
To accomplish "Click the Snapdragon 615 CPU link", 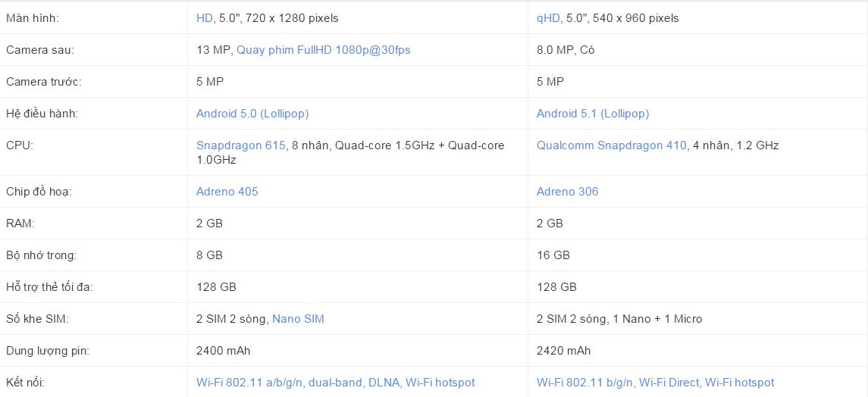I will point(241,145).
